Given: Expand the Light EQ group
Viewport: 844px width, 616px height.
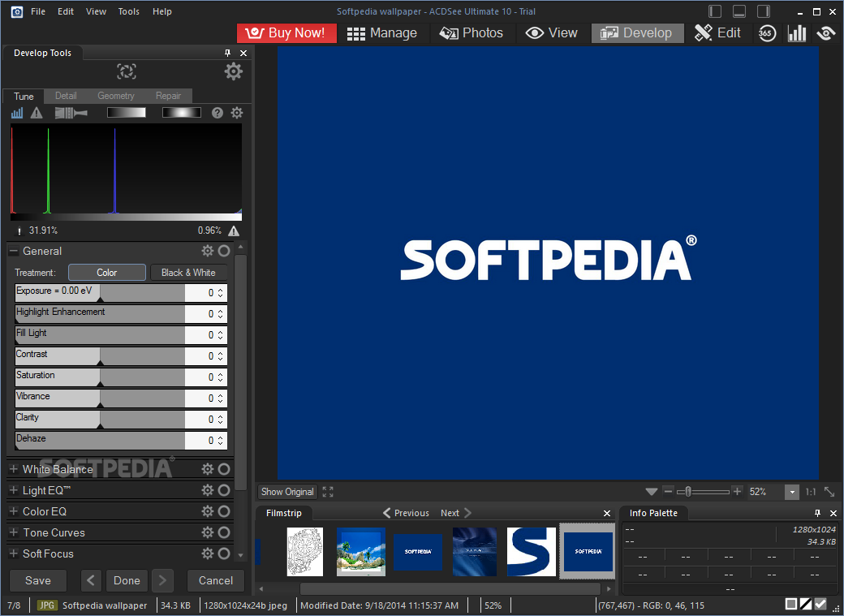Looking at the screenshot, I should point(14,490).
